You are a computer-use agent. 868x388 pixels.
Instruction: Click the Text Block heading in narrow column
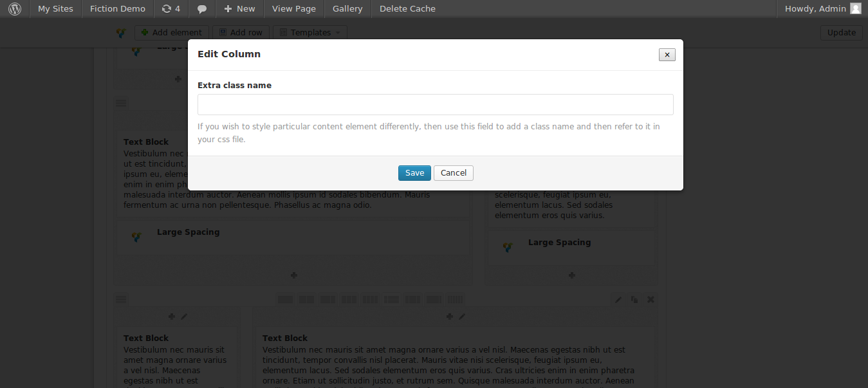[x=146, y=338]
